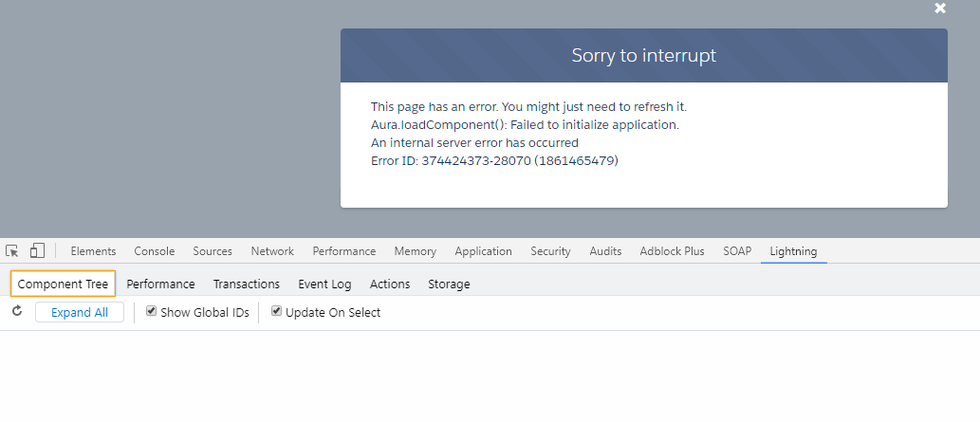
Task: Go to the Network tab
Action: tap(272, 251)
